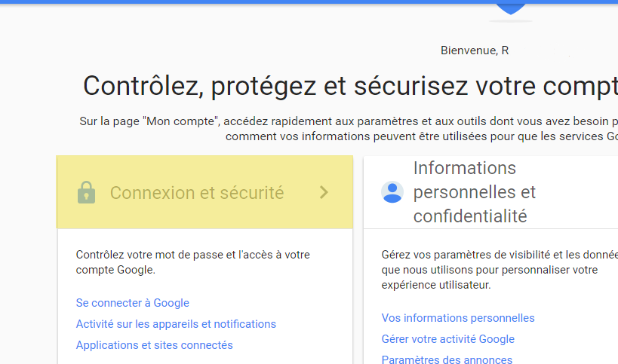Expand Connexion et sécurité with the chevron arrow

[324, 192]
